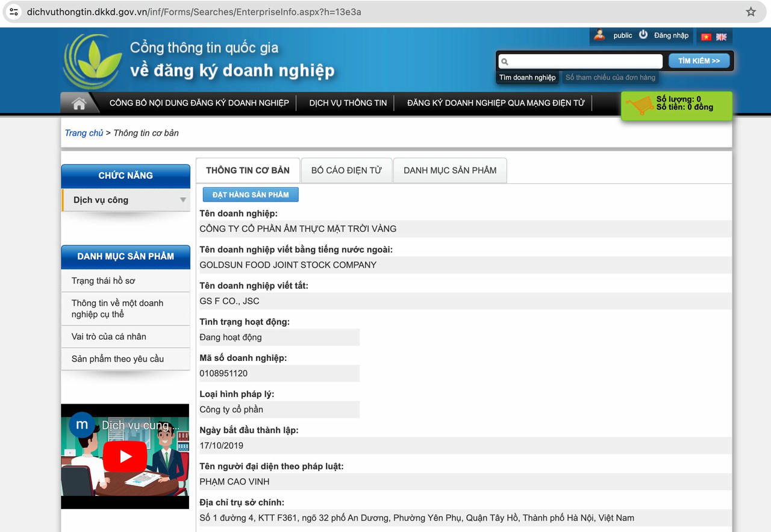Click the Vietnamese flag language icon
771x532 pixels.
pyautogui.click(x=706, y=37)
